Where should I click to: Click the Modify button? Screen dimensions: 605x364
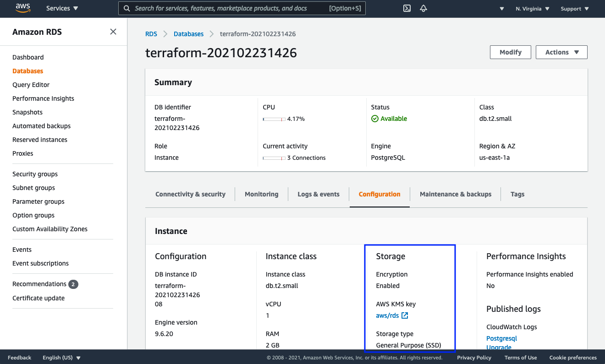(x=511, y=52)
